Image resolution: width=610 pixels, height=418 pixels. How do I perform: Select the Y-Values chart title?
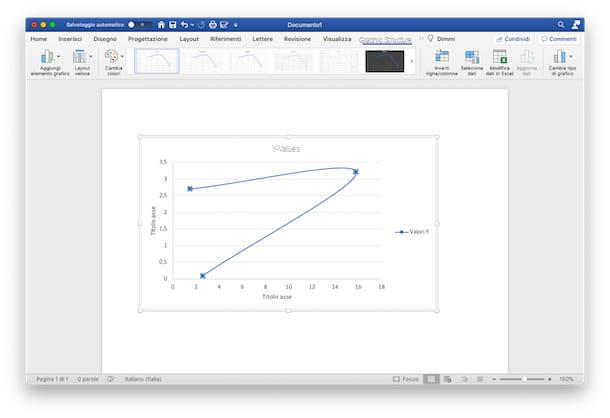286,149
